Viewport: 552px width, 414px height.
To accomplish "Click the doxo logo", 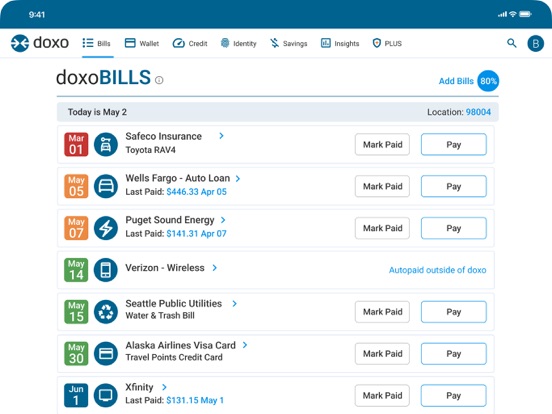I will tap(40, 43).
